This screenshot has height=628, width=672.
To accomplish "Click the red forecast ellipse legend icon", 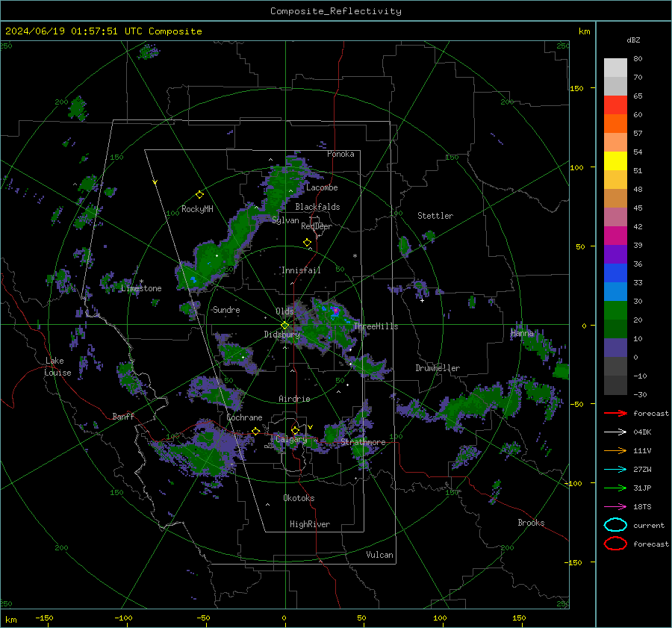I will [x=615, y=544].
